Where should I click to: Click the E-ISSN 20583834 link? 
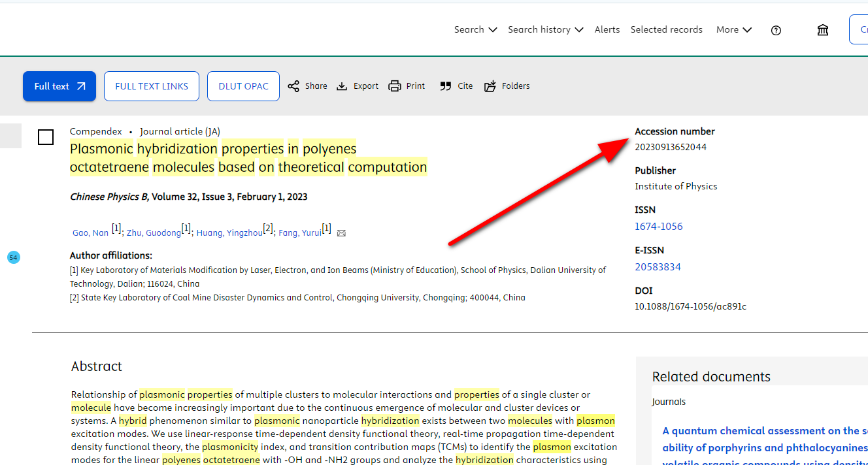tap(658, 267)
